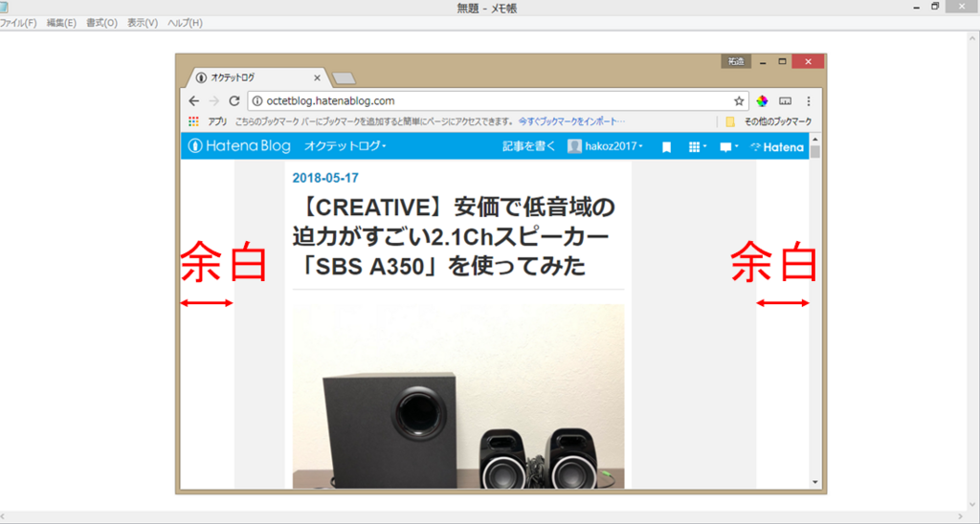Viewport: 980px width, 524px height.
Task: Open その他のブックマーク folder
Action: [768, 121]
